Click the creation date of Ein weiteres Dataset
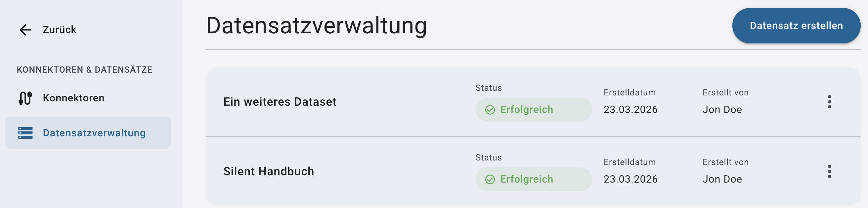 630,109
